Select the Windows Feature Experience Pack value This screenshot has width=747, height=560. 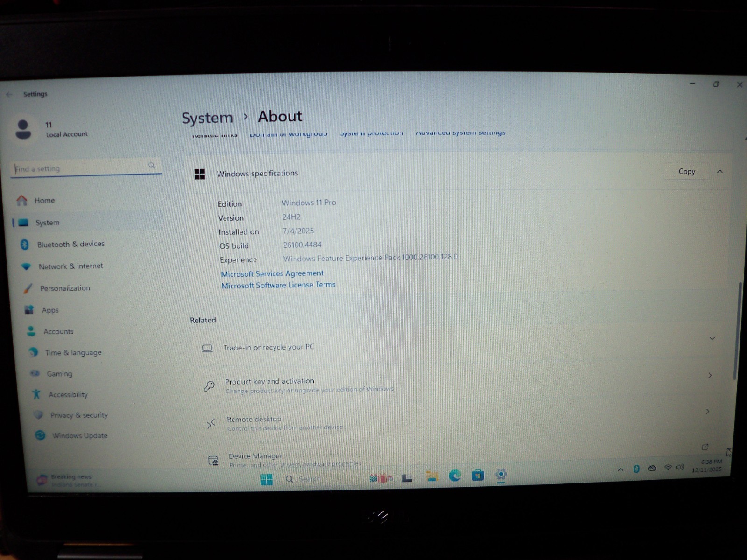coord(370,258)
